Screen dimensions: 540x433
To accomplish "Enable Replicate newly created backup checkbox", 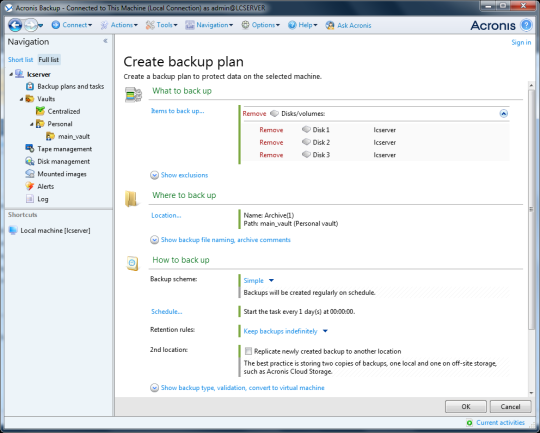I will pos(248,351).
